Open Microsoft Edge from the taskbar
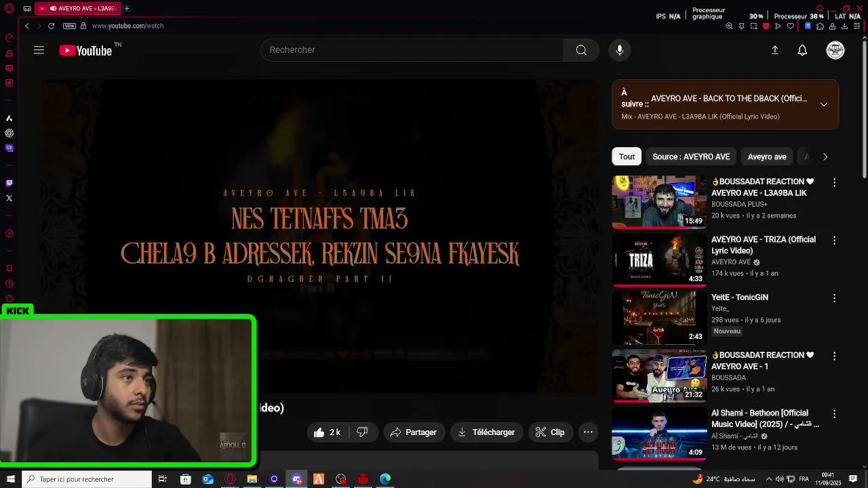The width and height of the screenshot is (868, 488). [385, 479]
